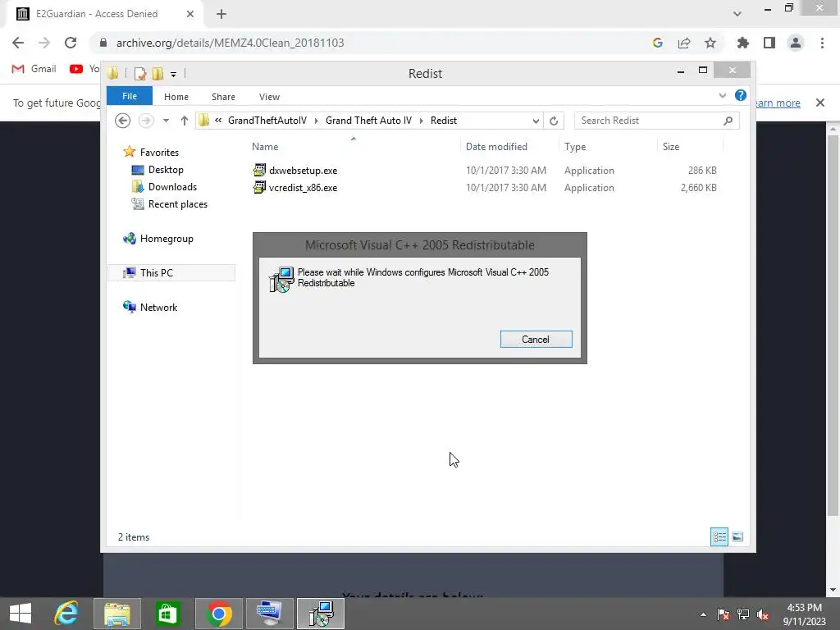Bookmark this page with star icon

coord(710,43)
